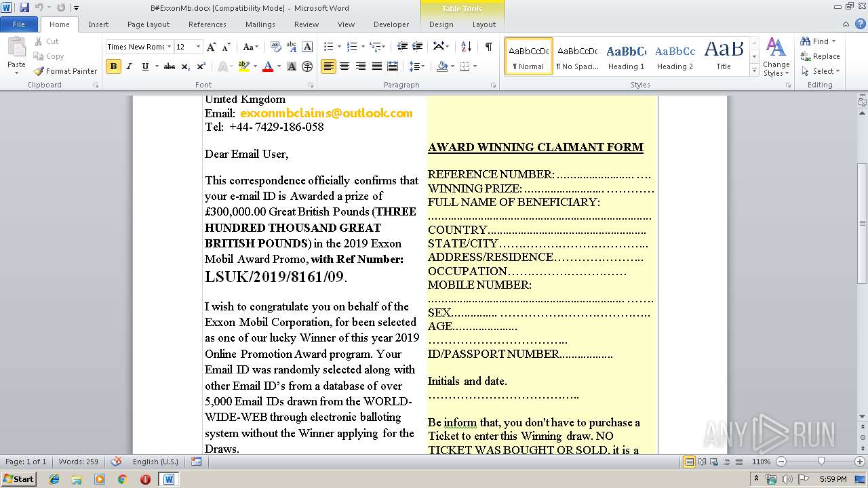Viewport: 868px width, 488px height.
Task: Switch to the Insert tab
Action: (x=98, y=24)
